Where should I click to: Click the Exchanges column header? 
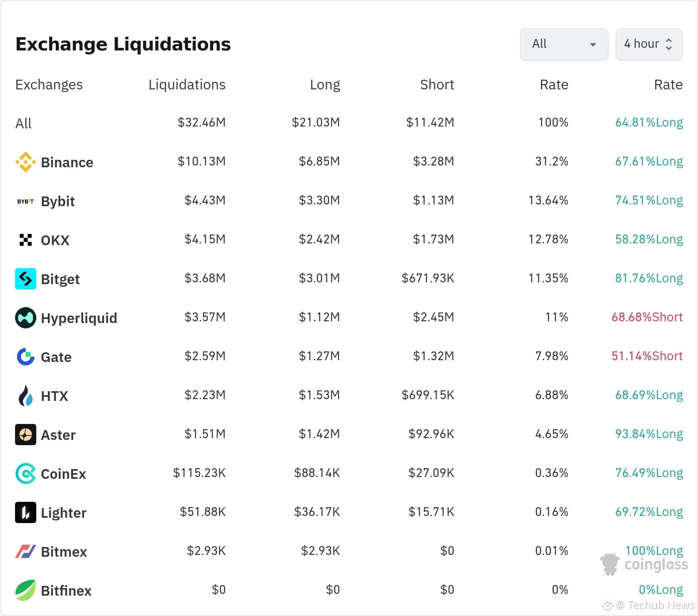tap(49, 85)
